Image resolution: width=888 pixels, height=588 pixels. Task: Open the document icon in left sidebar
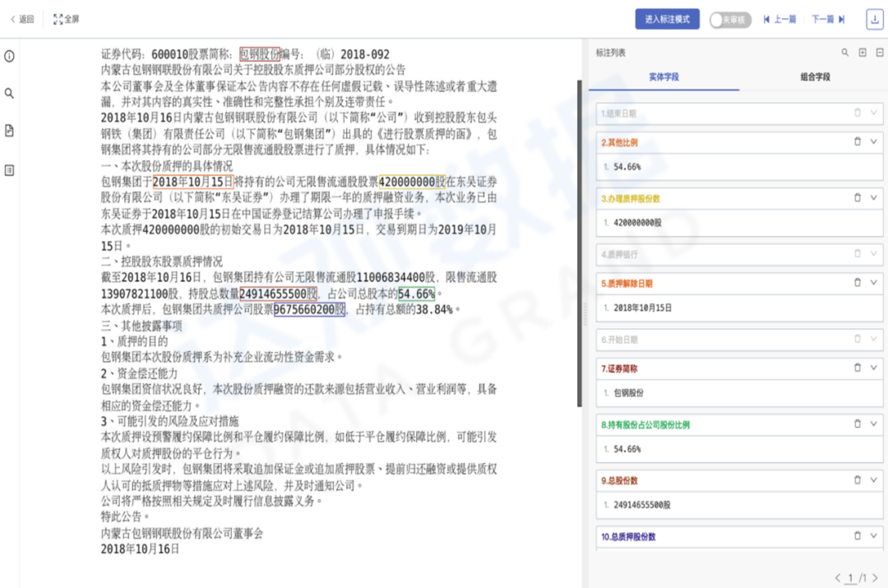coord(10,131)
